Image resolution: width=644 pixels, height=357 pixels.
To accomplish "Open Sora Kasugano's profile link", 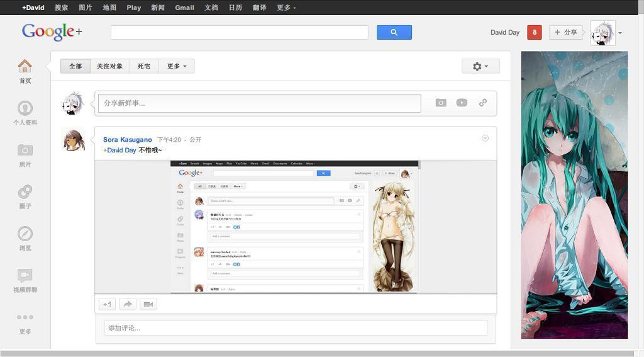I will pos(127,140).
